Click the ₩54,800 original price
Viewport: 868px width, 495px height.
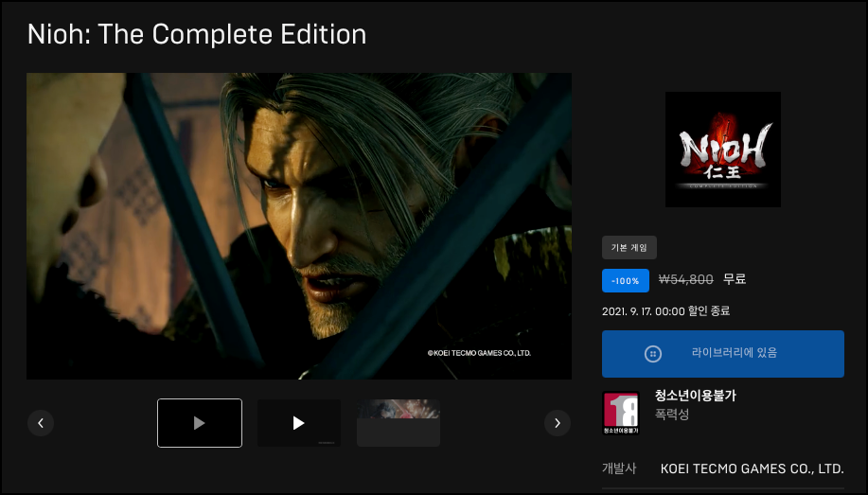click(686, 279)
